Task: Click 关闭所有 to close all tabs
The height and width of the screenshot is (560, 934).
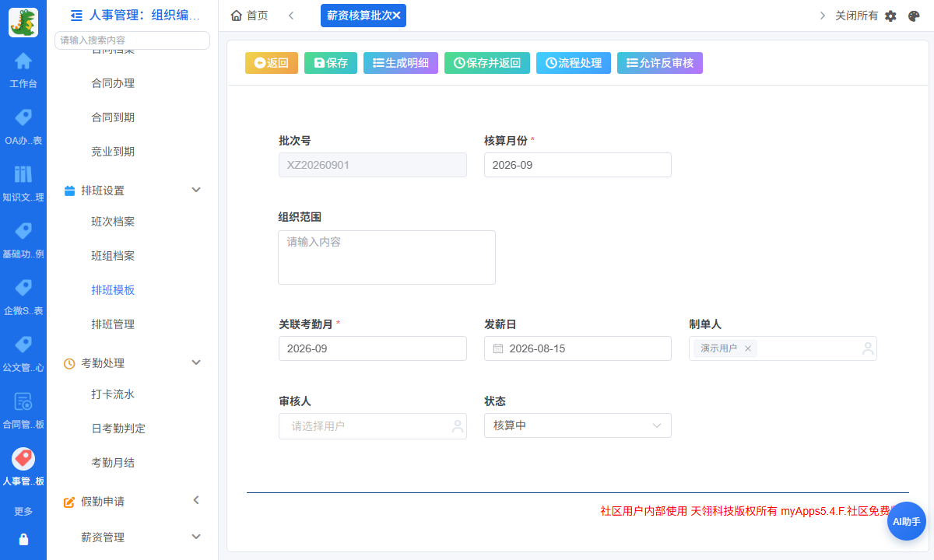Action: click(856, 16)
